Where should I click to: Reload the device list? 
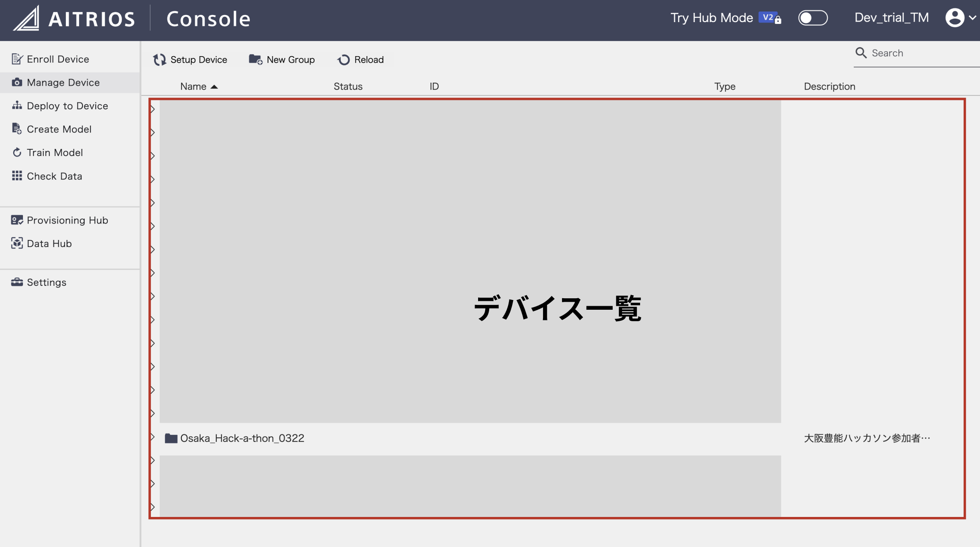coord(360,60)
